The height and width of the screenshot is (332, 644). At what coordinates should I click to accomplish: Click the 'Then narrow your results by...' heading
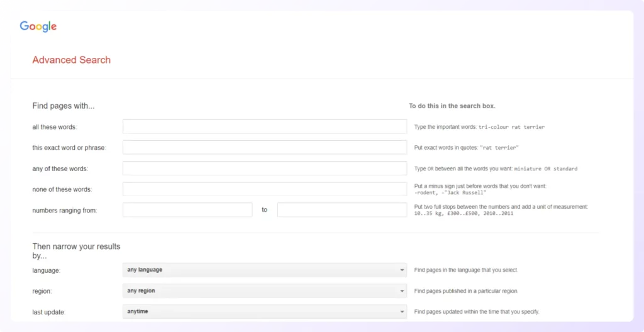click(76, 251)
